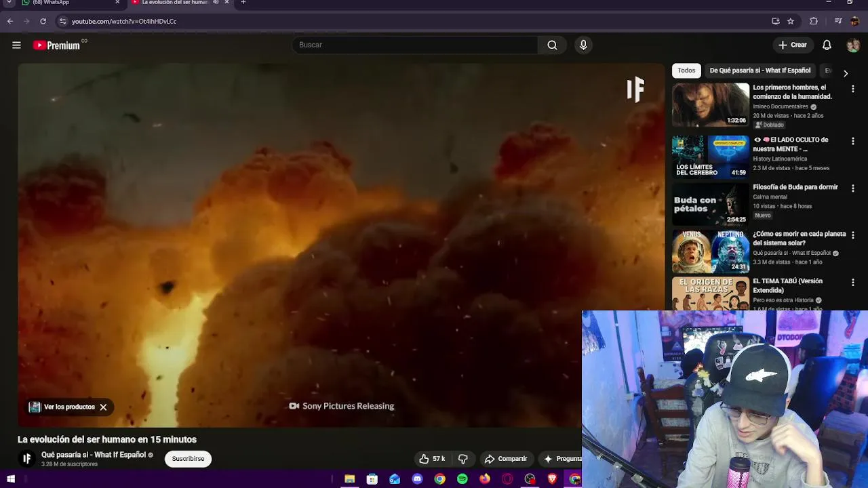Image resolution: width=868 pixels, height=488 pixels.
Task: Close the WhatsApp tab
Action: tap(117, 3)
